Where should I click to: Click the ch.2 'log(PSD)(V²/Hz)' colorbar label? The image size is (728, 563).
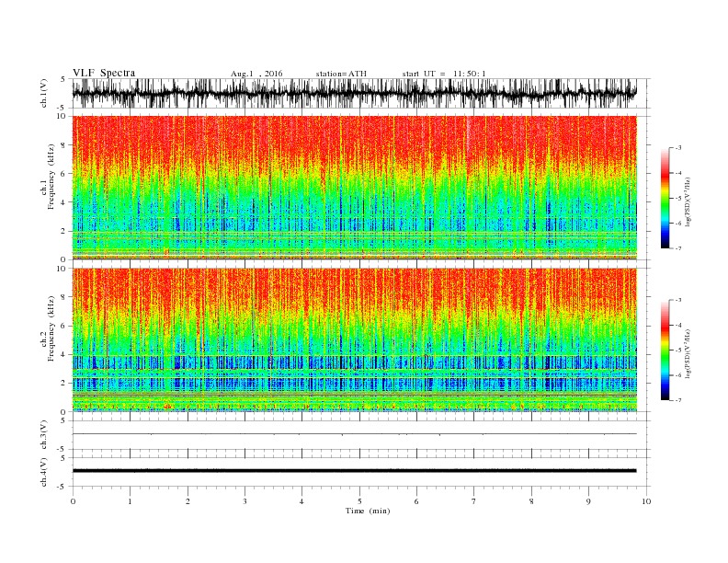pos(688,354)
